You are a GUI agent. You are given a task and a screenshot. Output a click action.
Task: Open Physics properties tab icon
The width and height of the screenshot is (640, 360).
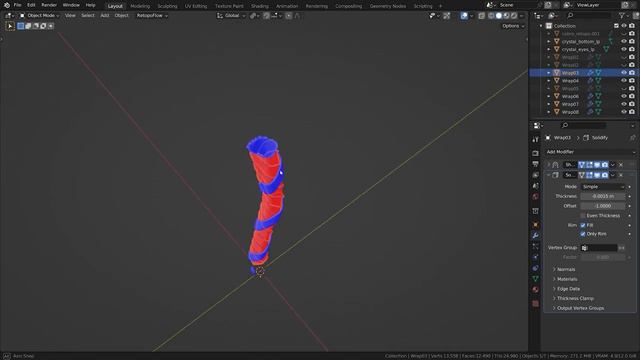tap(536, 257)
